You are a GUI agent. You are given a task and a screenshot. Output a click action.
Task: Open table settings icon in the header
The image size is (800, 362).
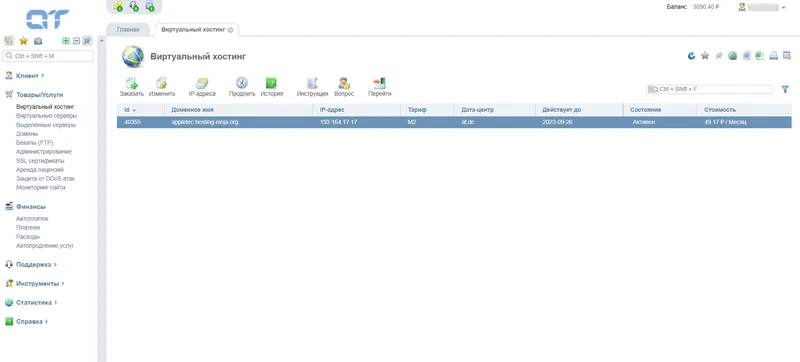(787, 56)
